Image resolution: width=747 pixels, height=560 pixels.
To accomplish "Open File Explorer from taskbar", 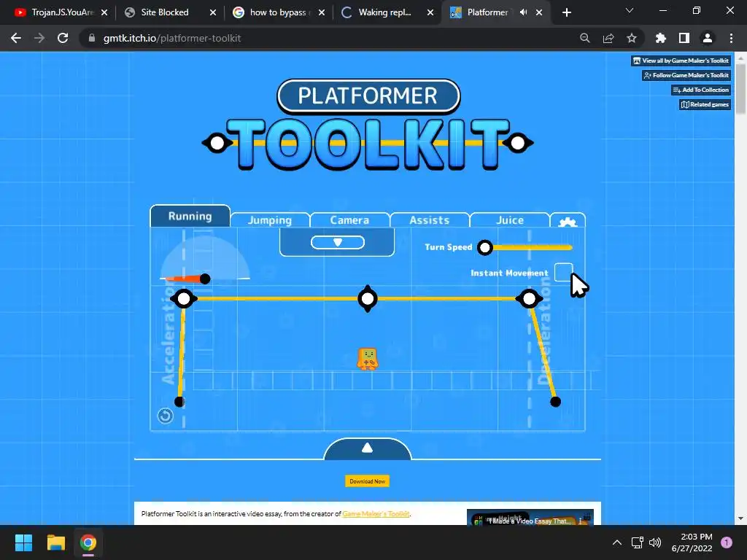I will click(55, 542).
